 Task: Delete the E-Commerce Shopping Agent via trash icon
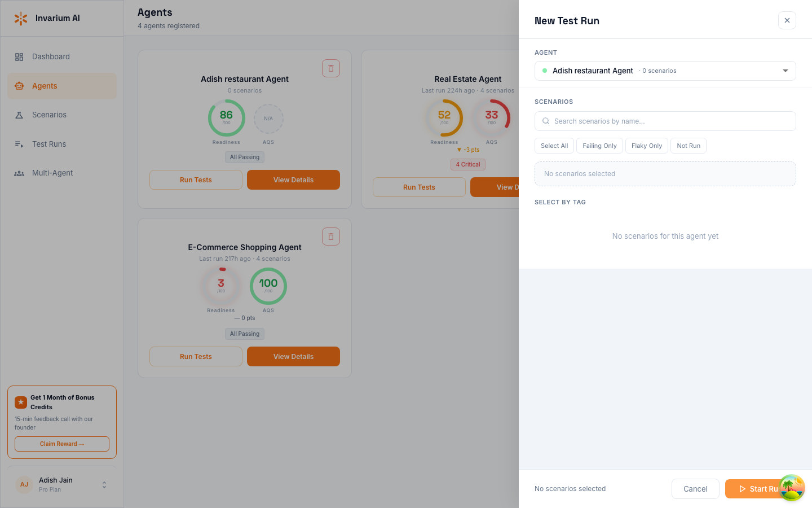[x=331, y=237]
